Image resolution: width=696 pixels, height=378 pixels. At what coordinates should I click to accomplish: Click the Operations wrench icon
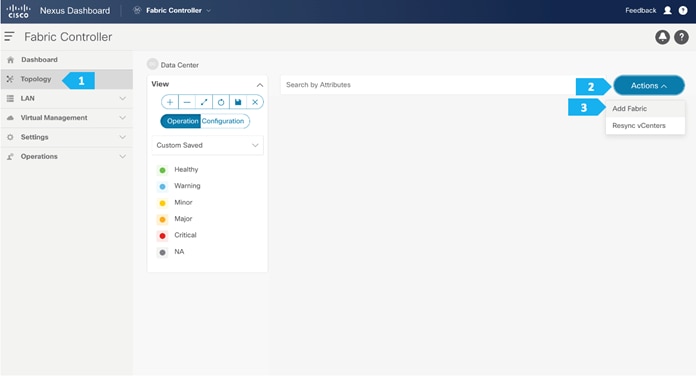coord(10,157)
